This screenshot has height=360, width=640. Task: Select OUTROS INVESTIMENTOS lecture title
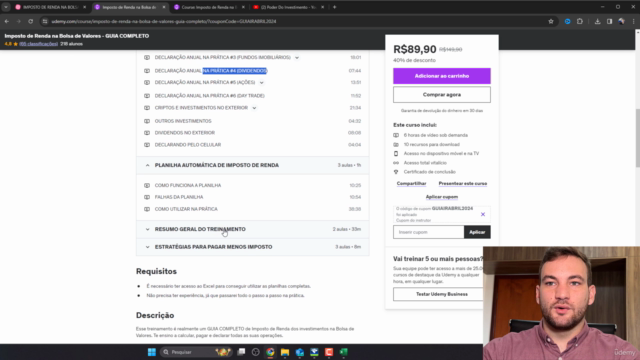point(183,121)
